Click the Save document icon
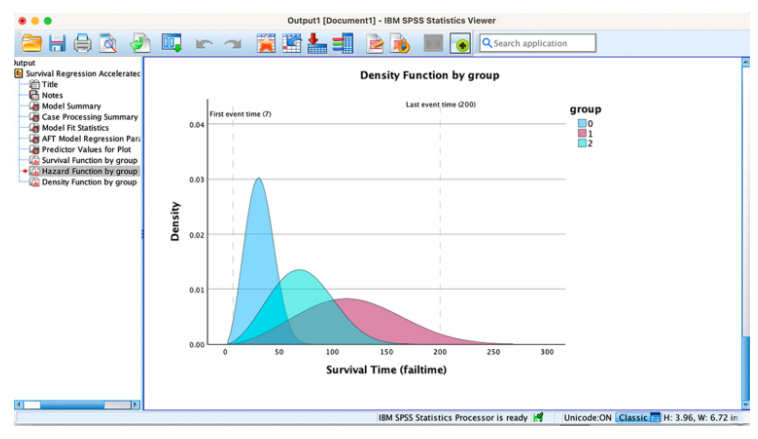The height and width of the screenshot is (439, 758). coord(57,43)
